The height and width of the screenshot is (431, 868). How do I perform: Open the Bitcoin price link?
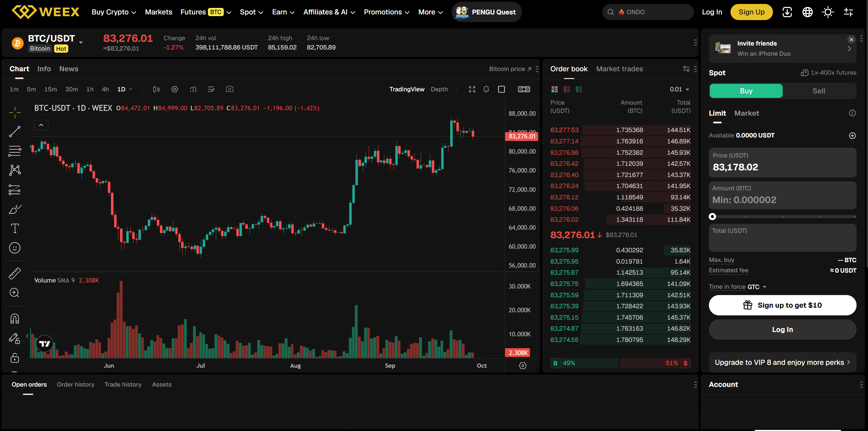[x=510, y=69]
